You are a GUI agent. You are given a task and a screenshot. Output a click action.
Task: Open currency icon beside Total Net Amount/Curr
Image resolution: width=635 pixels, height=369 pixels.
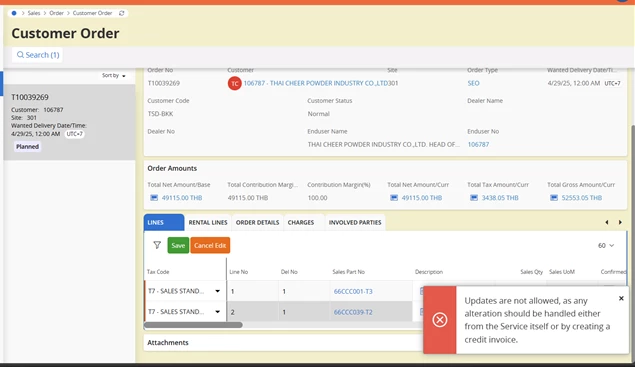coord(394,198)
